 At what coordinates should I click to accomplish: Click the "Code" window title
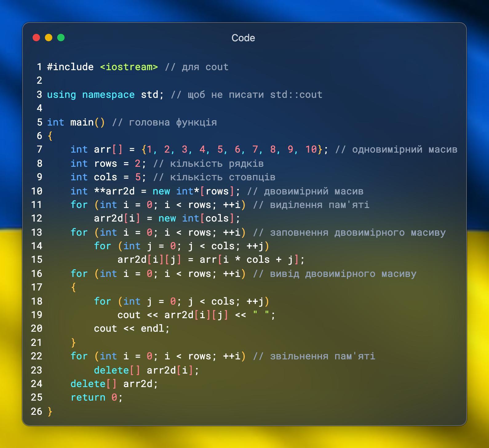click(x=243, y=38)
